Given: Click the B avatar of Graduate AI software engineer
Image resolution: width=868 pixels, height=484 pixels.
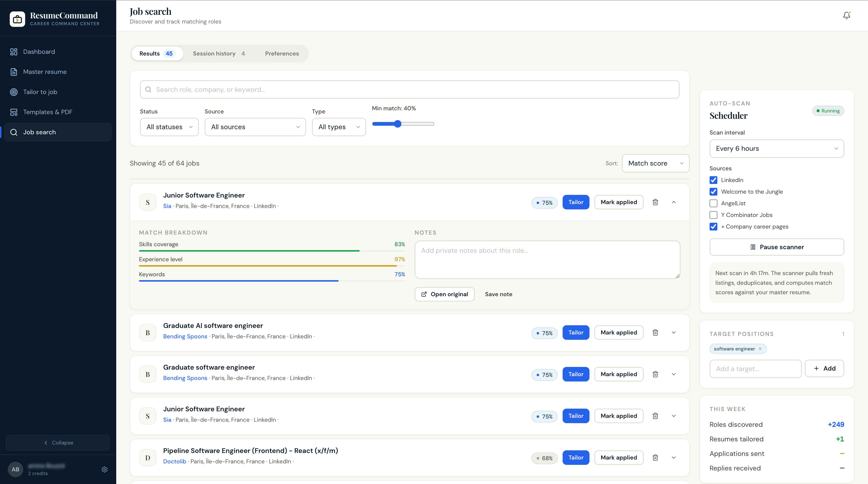Looking at the screenshot, I should click(147, 333).
